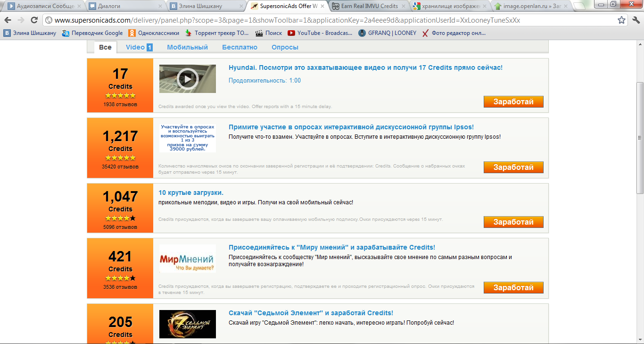Bookmark this page with the star icon
Viewport: 644px width, 344px height.
[x=622, y=20]
